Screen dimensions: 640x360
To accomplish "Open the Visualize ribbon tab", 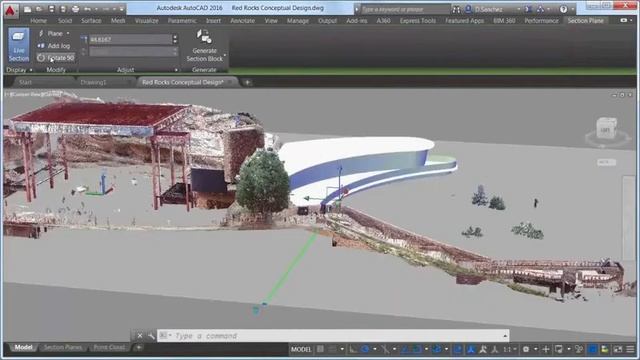I will [147, 20].
